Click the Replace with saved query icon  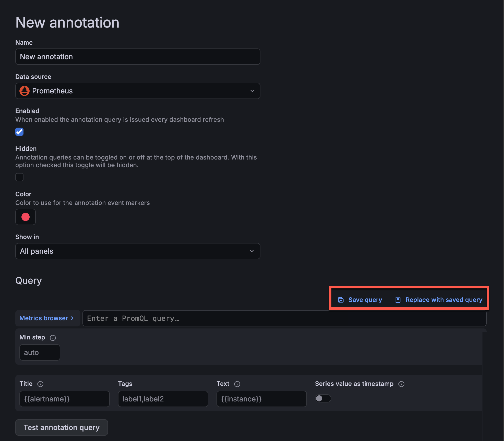tap(398, 300)
